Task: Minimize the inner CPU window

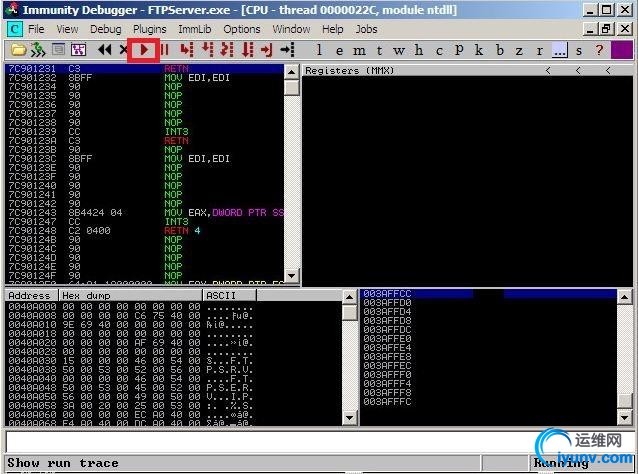Action: (591, 29)
